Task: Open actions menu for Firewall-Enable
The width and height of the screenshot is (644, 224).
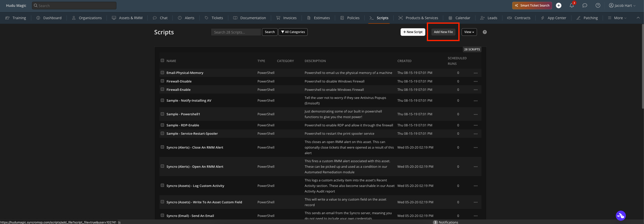Action: click(x=476, y=90)
